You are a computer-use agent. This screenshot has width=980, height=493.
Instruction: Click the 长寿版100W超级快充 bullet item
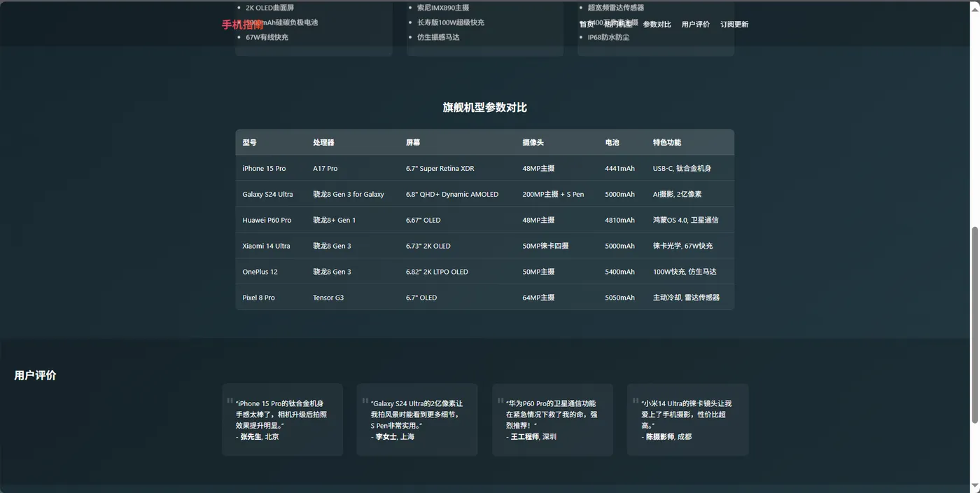click(x=451, y=22)
